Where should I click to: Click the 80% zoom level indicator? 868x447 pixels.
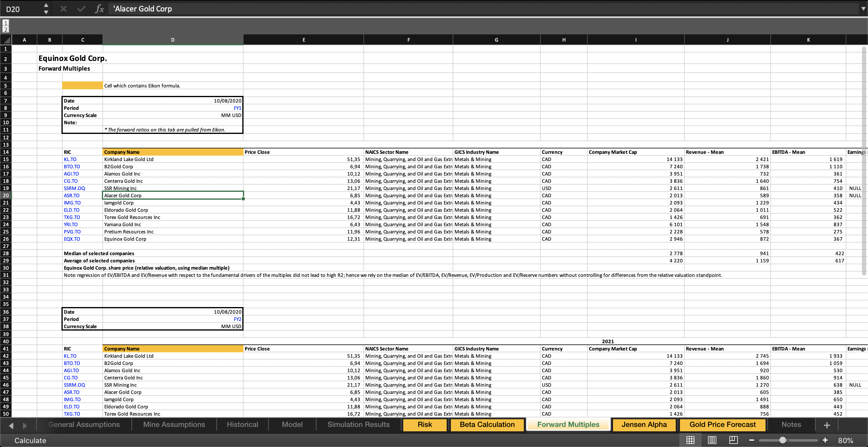[845, 440]
